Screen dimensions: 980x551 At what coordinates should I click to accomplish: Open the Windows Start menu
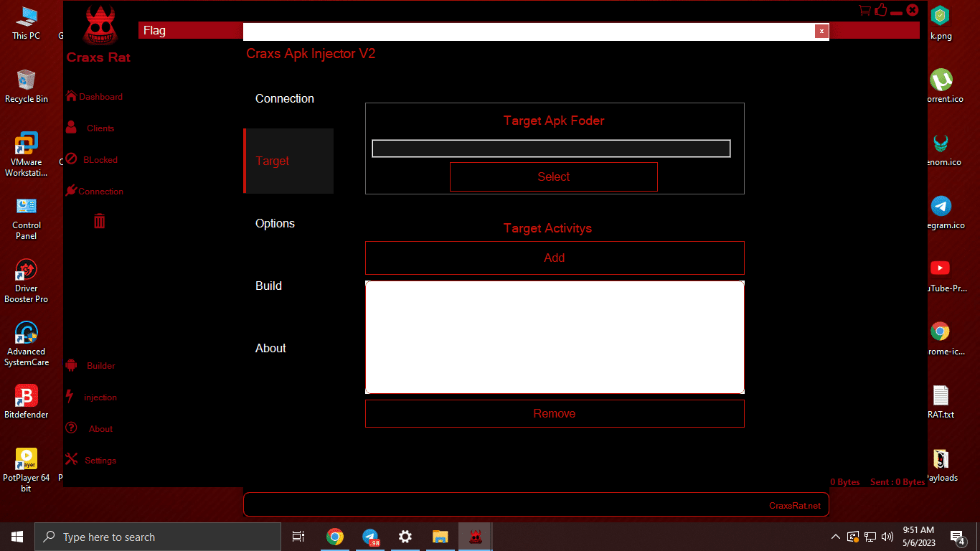(17, 537)
